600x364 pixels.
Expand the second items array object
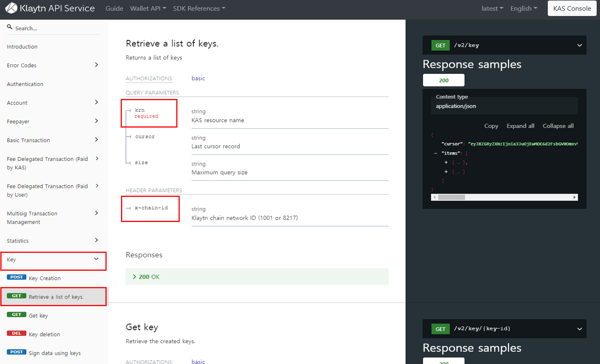pos(446,172)
